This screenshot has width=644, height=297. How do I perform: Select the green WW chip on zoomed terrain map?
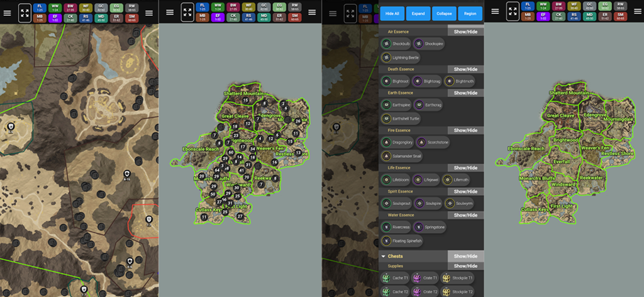pos(55,8)
